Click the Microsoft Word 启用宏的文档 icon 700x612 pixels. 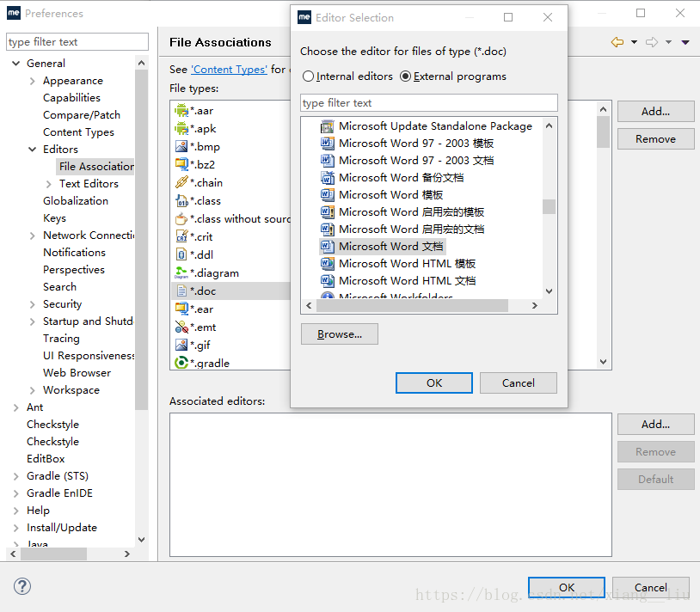[x=328, y=229]
